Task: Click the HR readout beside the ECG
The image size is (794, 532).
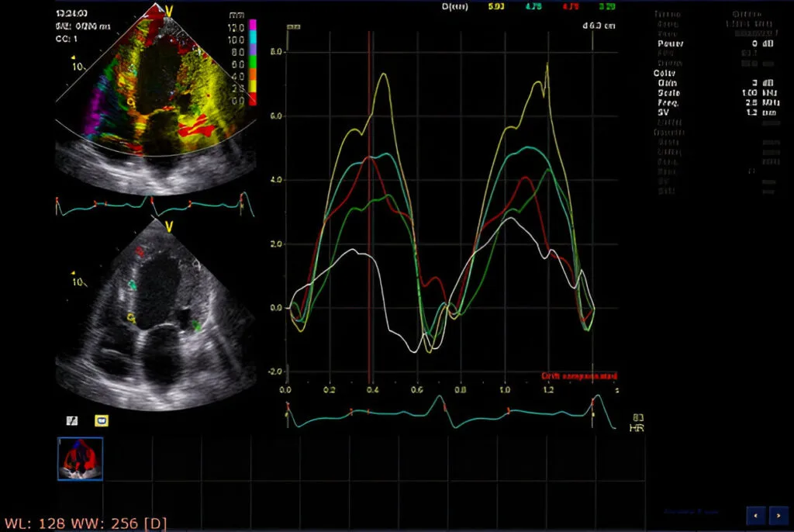Action: click(638, 422)
